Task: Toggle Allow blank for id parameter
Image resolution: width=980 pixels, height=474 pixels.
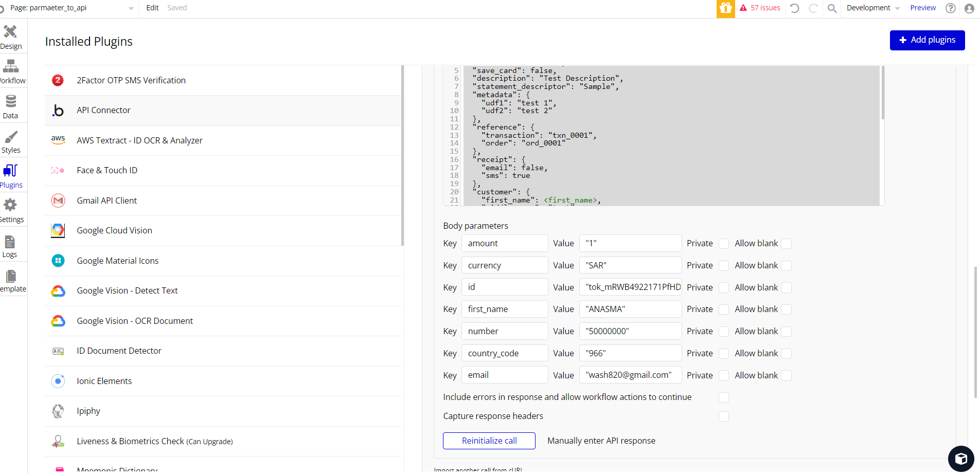Action: 786,288
